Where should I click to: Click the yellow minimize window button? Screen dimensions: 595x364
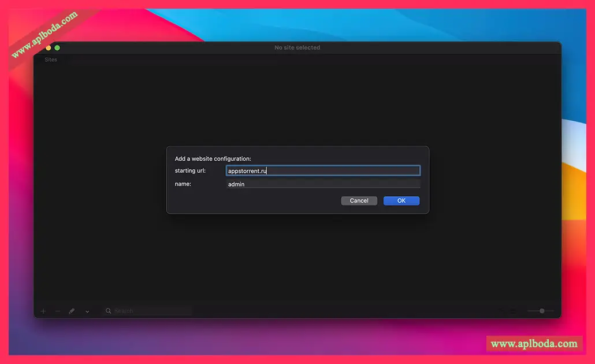(49, 48)
